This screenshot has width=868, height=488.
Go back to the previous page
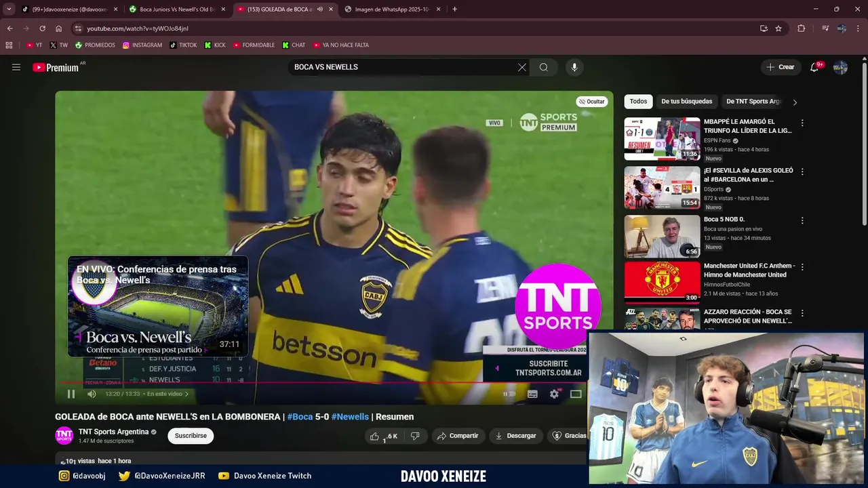click(9, 28)
